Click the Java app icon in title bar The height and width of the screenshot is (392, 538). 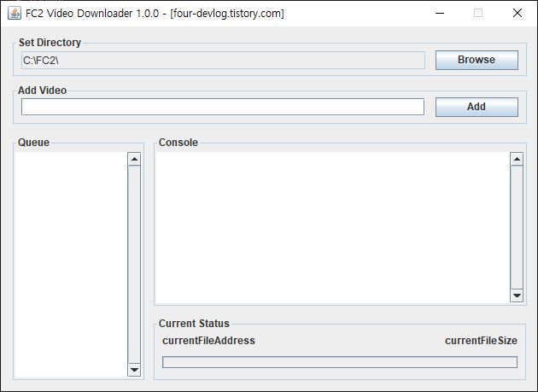click(x=15, y=13)
